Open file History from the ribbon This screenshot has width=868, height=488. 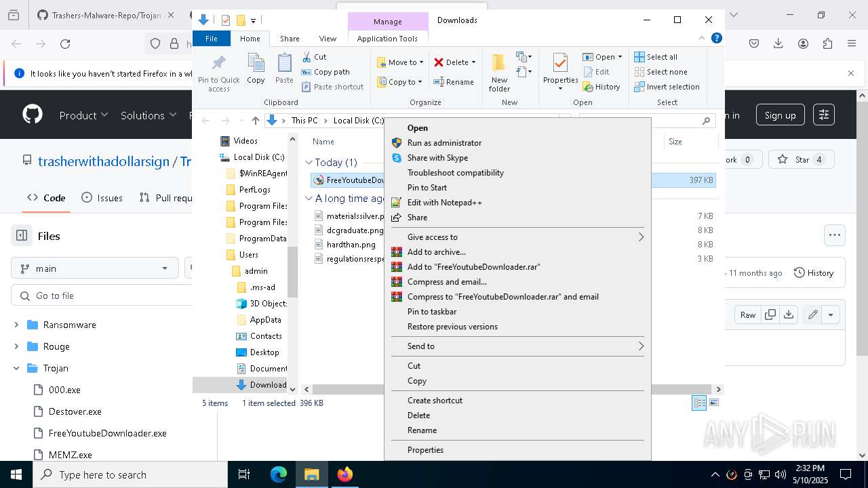[x=601, y=87]
